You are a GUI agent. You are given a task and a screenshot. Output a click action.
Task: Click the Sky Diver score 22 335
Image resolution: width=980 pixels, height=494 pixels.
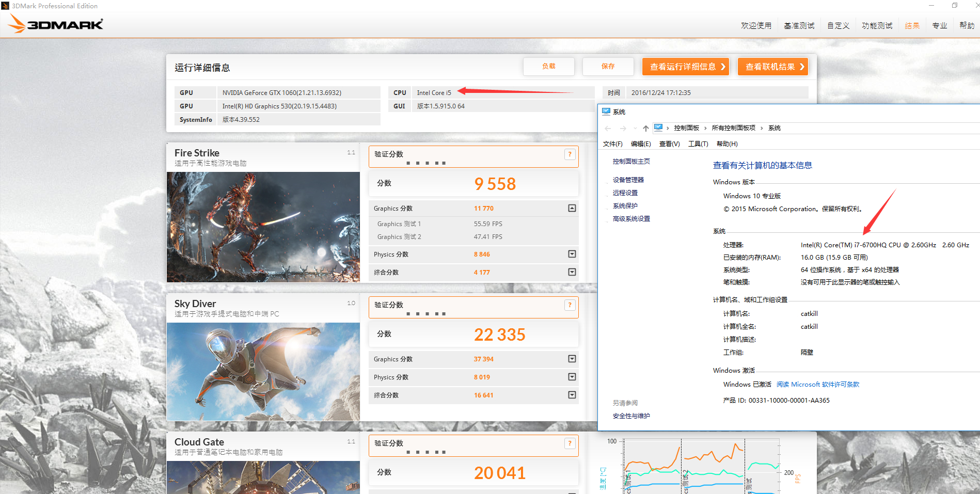[500, 334]
